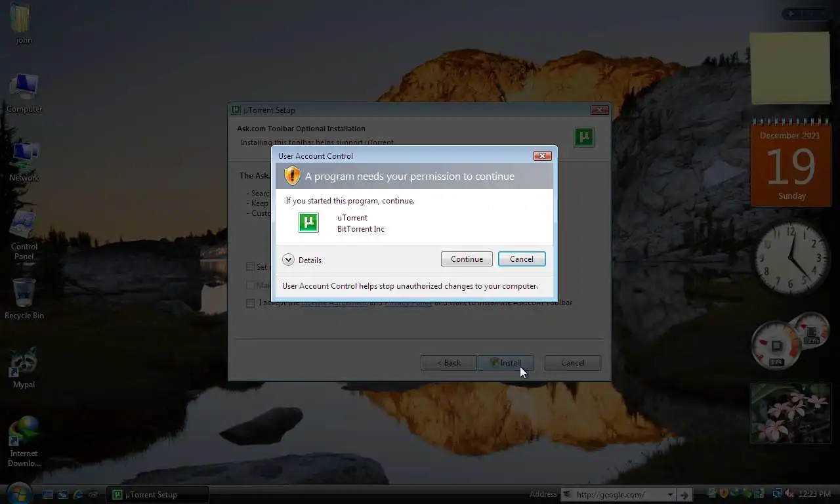Image resolution: width=840 pixels, height=504 pixels.
Task: Click the Install button in µTorrent Setup
Action: (506, 363)
